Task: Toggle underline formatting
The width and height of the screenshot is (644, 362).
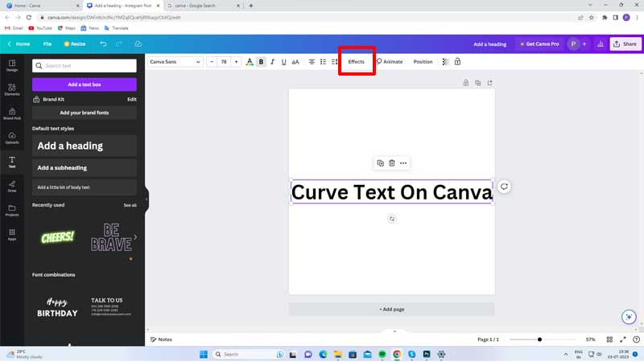Action: [283, 62]
